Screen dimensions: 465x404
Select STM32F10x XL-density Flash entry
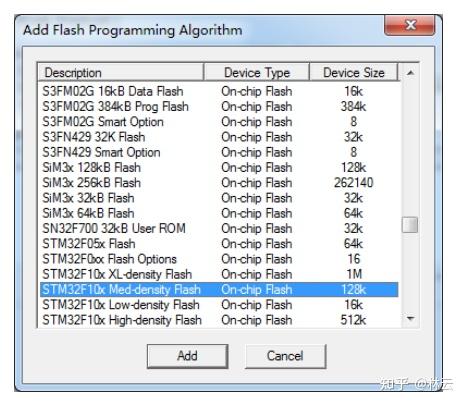(219, 274)
